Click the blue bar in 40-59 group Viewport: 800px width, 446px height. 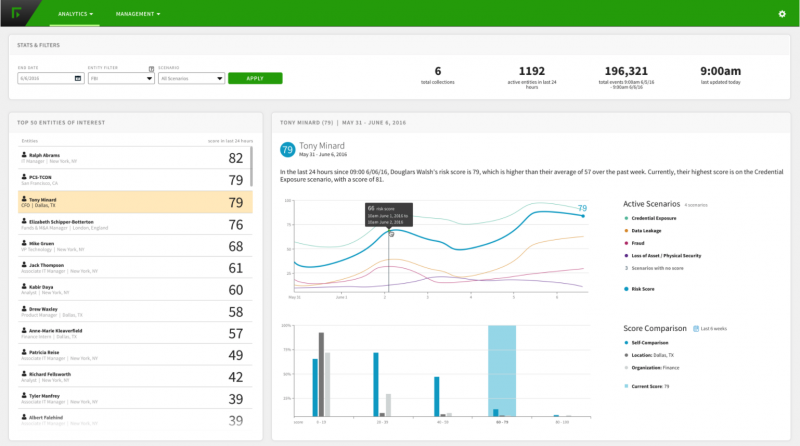pos(437,397)
